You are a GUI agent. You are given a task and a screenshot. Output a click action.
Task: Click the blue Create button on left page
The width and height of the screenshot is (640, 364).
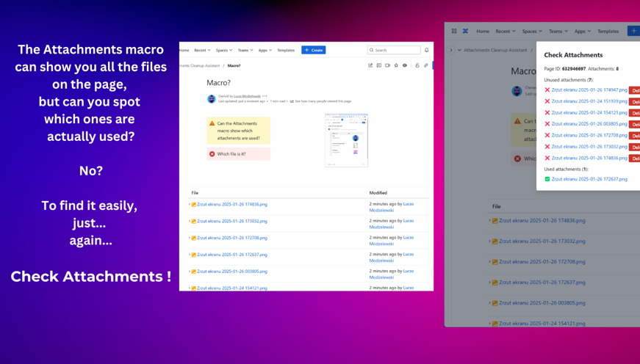coord(314,50)
